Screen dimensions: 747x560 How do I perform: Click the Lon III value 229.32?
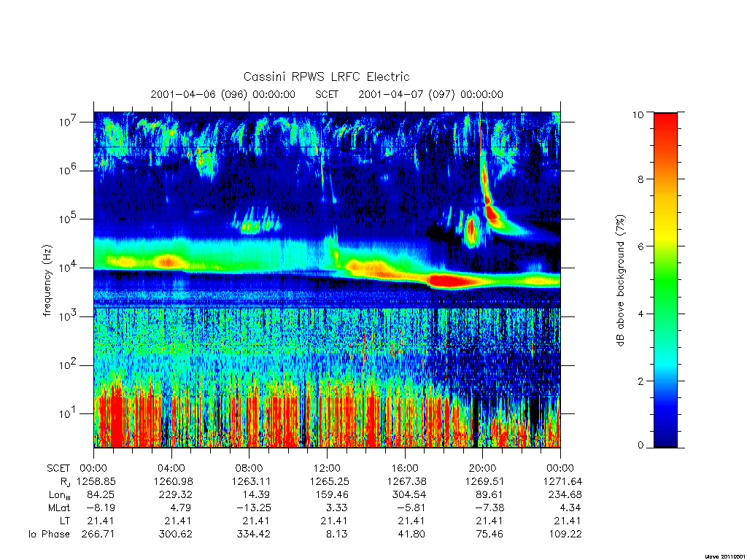[x=176, y=495]
